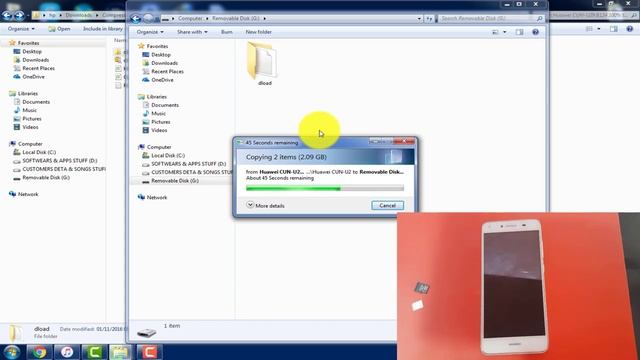Screen dimensions: 640x360
Task: Open red Camtasia recorder taskbar icon
Action: click(x=149, y=352)
